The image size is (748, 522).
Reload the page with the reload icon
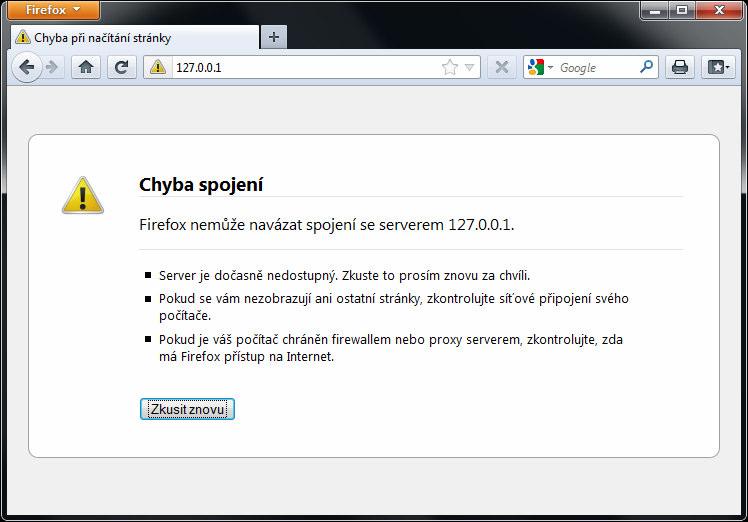[x=122, y=67]
